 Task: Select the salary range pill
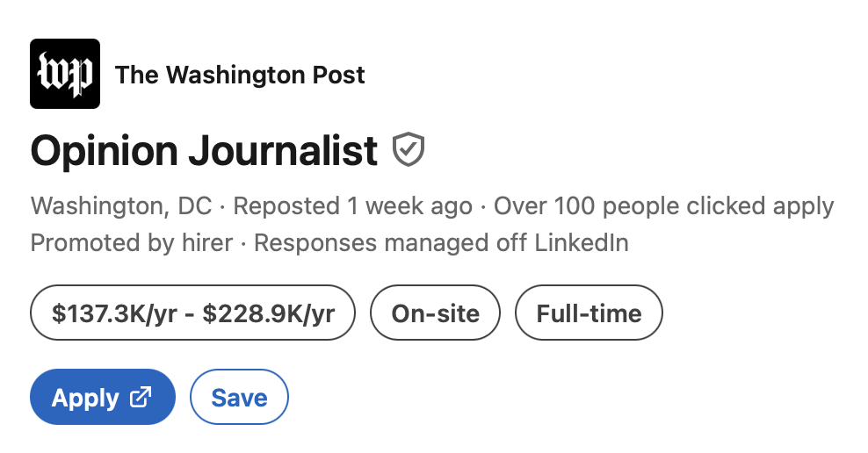(192, 313)
